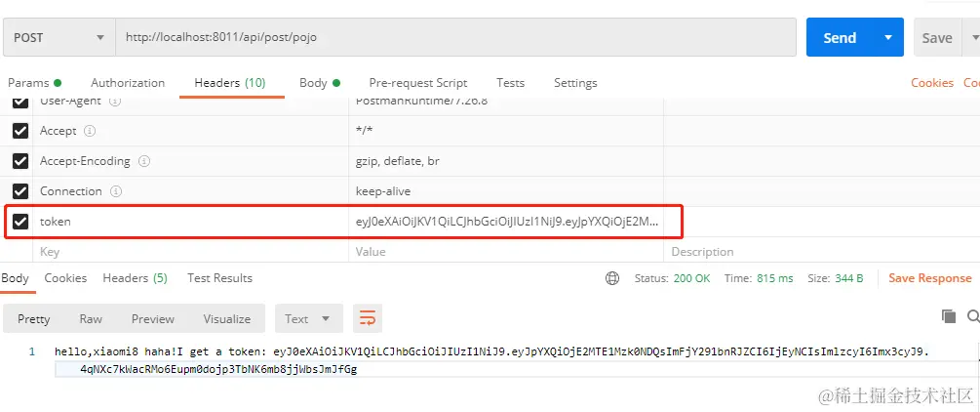Screen dimensions: 980x412
Task: Toggle the wrap lines icon in response toolbar
Action: tap(368, 318)
